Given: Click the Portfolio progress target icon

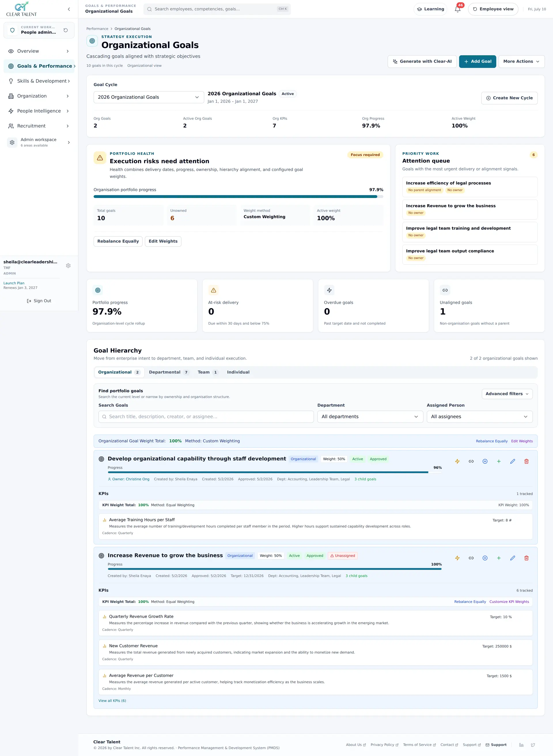Looking at the screenshot, I should [98, 290].
